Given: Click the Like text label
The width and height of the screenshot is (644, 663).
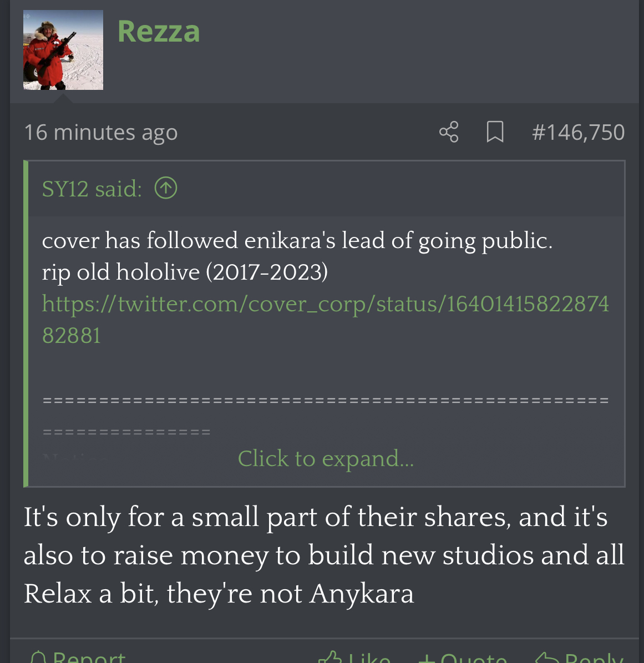Looking at the screenshot, I should click(369, 657).
